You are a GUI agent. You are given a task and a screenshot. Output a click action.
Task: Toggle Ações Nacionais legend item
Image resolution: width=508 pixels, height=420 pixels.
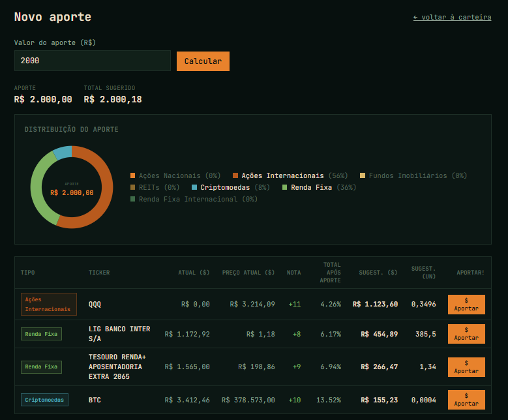[175, 175]
